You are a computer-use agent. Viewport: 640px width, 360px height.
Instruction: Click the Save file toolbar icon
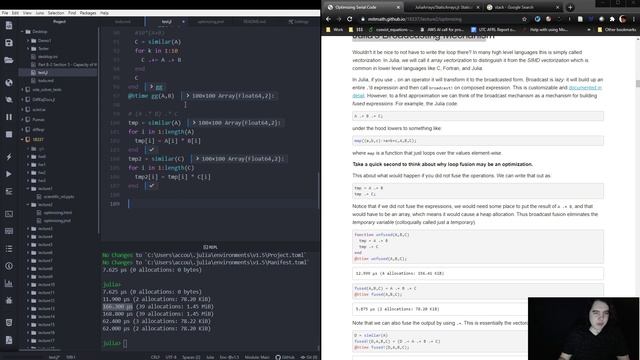[9, 43]
